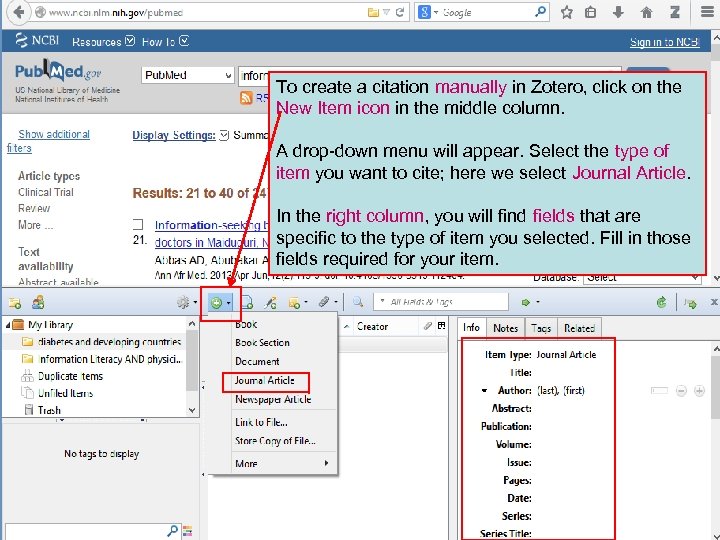The width and height of the screenshot is (720, 540).
Task: Open the Author creator type arrow
Action: coord(484,391)
